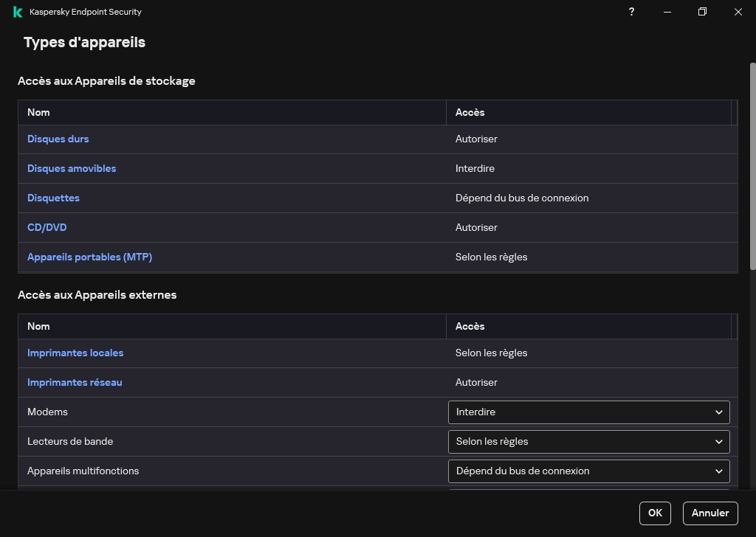
Task: Select the Disquettes link
Action: (53, 198)
